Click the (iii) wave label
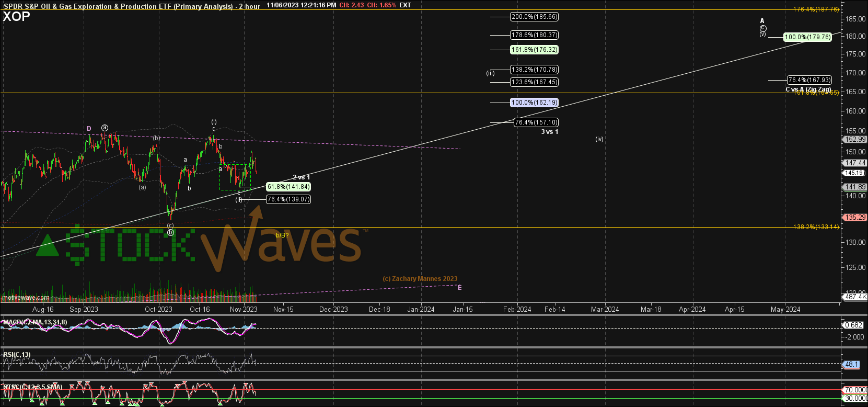 coord(490,73)
